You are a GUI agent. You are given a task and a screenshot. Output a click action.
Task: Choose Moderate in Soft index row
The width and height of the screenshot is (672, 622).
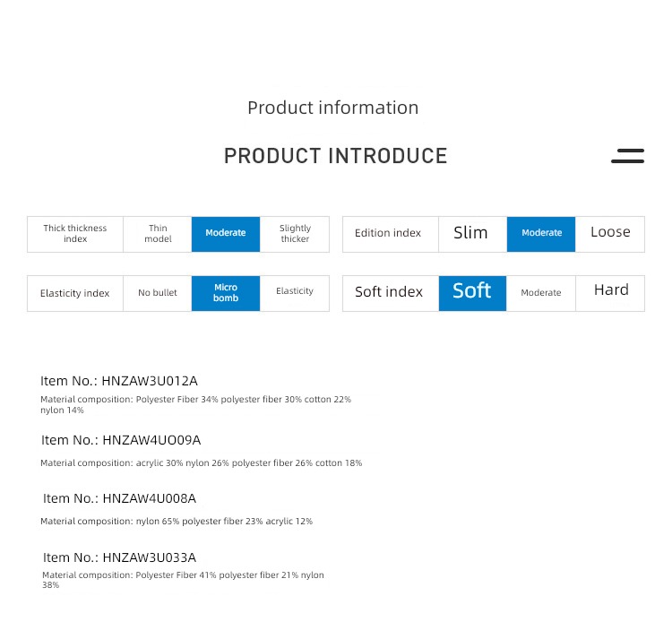click(x=541, y=293)
